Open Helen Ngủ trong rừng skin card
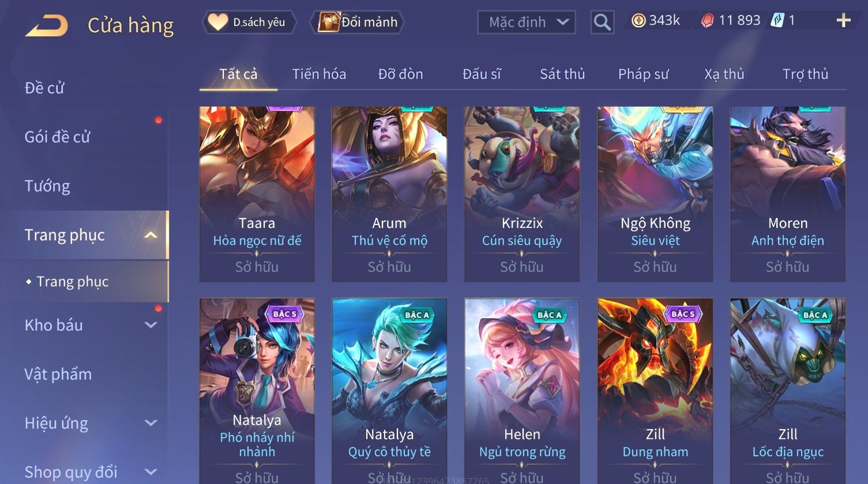The width and height of the screenshot is (868, 484). (522, 391)
